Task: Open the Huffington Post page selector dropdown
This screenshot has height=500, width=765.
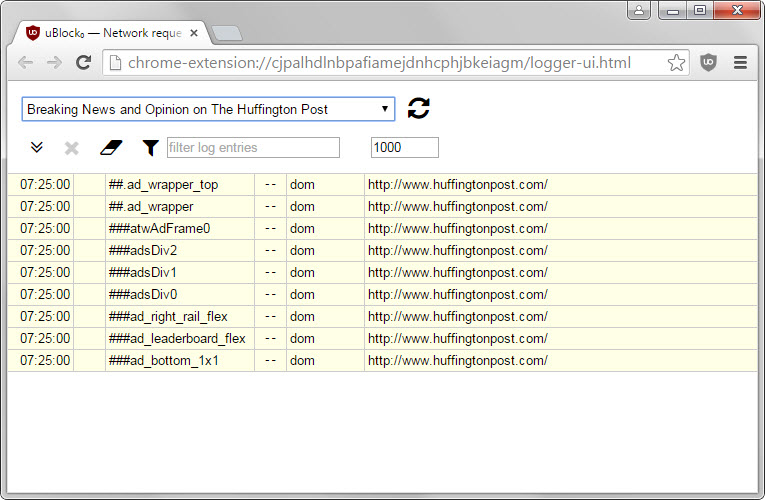Action: 208,109
